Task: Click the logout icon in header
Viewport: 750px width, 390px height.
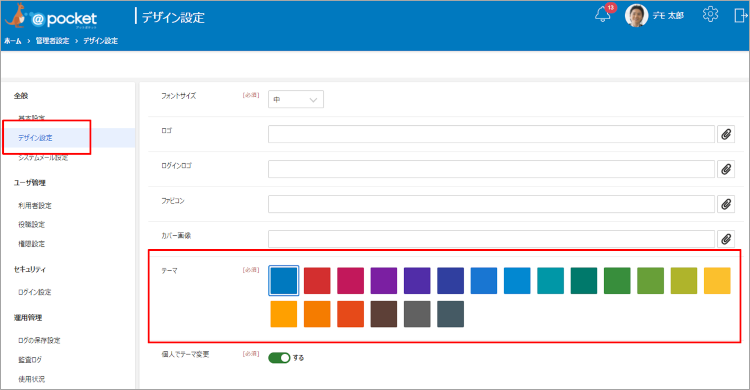Action: 740,15
